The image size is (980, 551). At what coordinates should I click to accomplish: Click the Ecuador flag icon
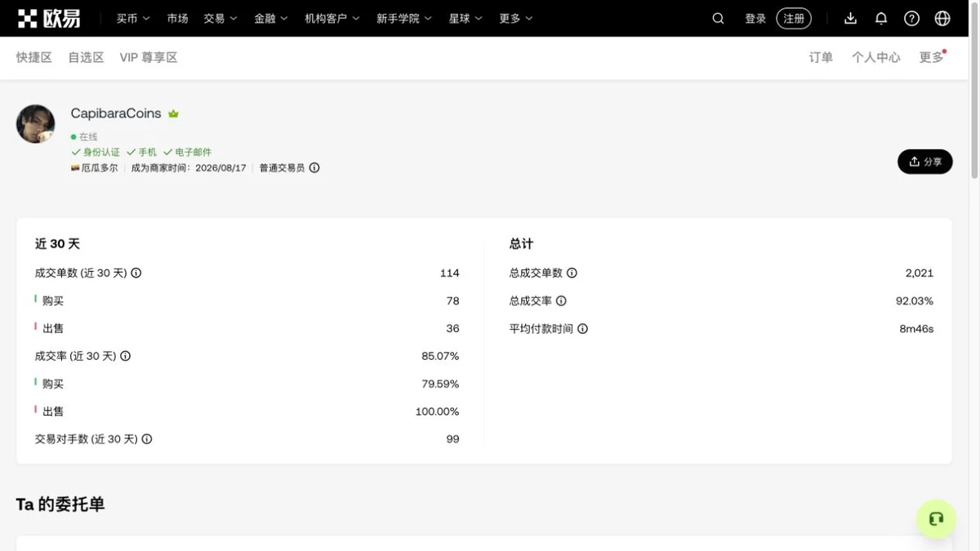(75, 168)
